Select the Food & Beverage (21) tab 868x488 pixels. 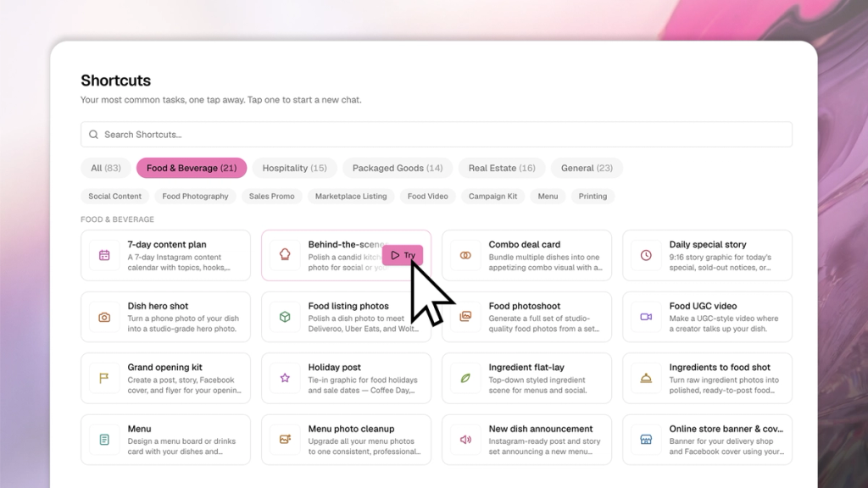pos(192,168)
